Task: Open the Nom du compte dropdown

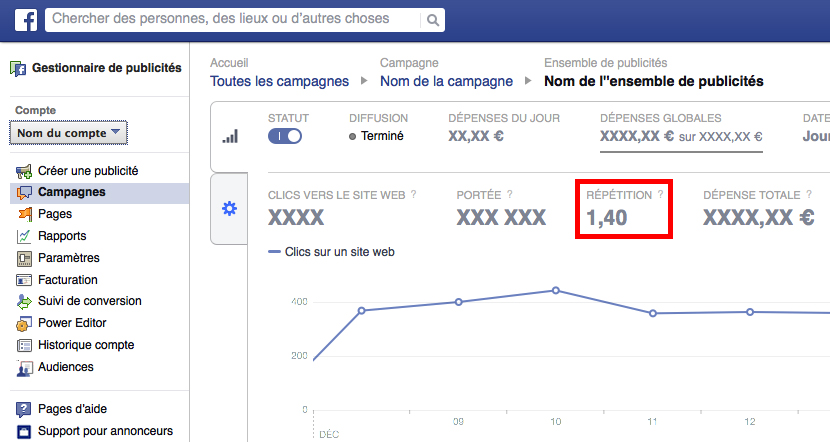Action: click(69, 132)
